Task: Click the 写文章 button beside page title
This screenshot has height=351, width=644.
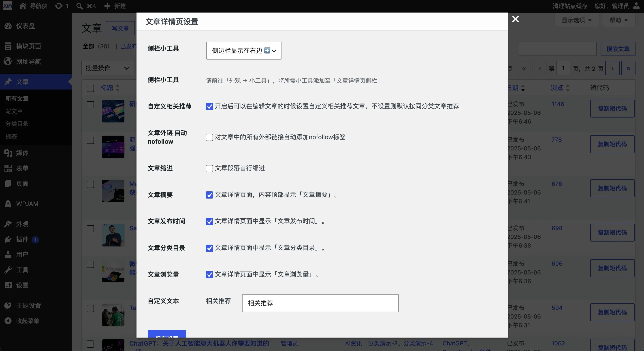Action: point(120,28)
